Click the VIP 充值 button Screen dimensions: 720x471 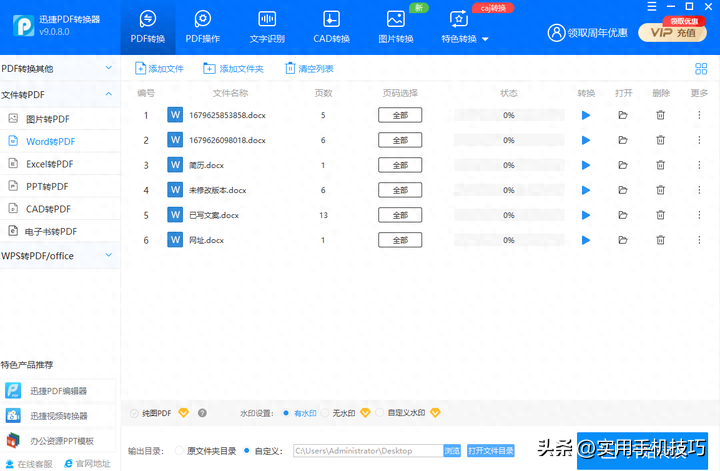672,33
